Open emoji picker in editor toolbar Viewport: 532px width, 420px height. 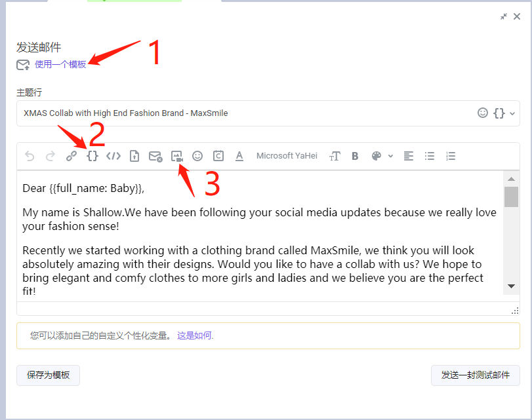coord(197,156)
